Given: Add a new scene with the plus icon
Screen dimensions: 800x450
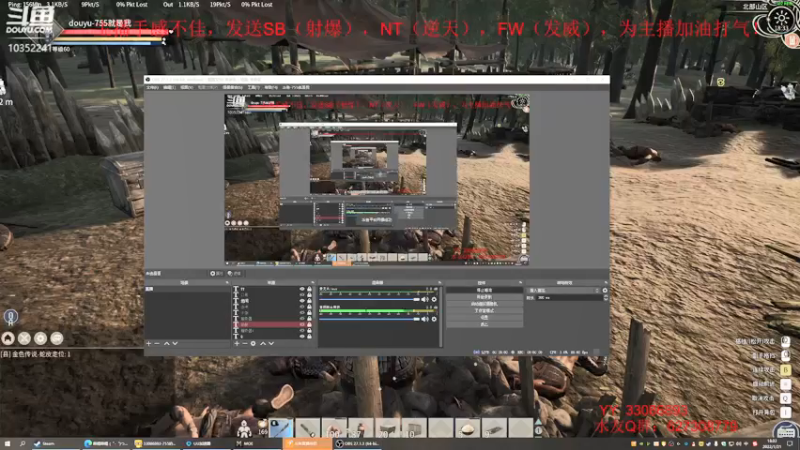Looking at the screenshot, I should pos(148,343).
